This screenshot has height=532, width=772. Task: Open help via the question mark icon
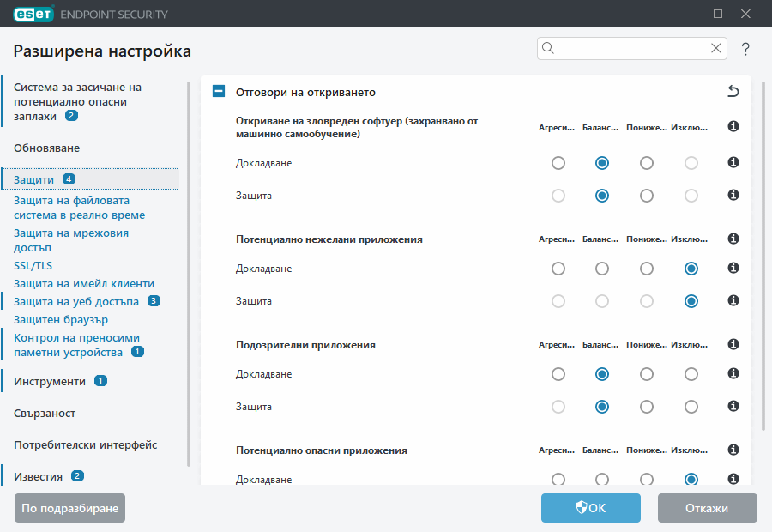[745, 49]
